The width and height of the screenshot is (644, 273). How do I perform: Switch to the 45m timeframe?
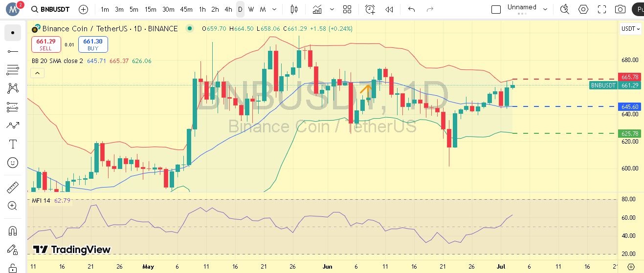(186, 9)
